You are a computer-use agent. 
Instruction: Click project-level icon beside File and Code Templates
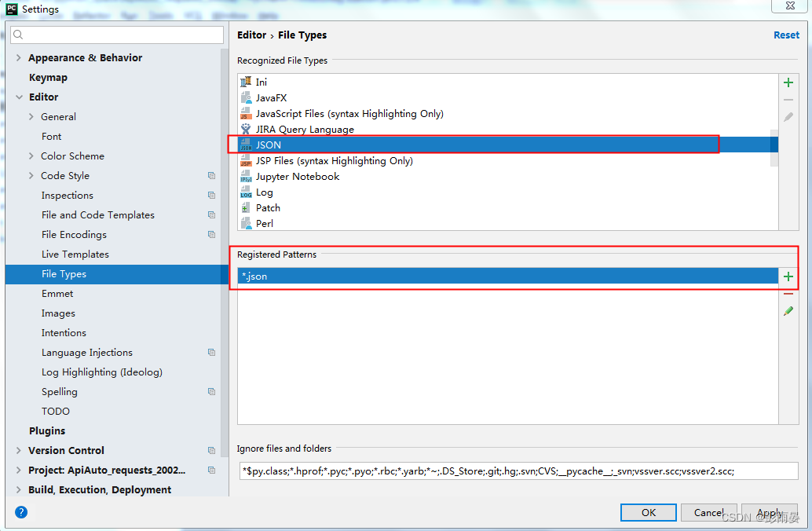click(x=211, y=215)
